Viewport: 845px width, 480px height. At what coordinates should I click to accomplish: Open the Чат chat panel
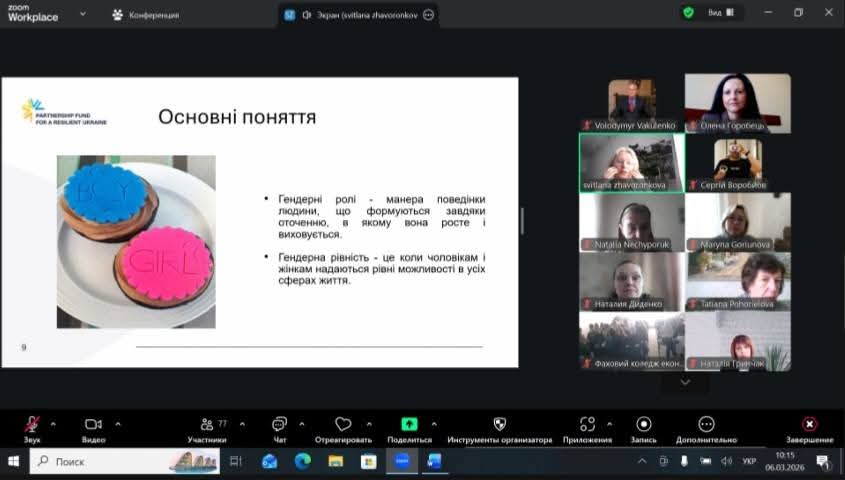tap(279, 425)
